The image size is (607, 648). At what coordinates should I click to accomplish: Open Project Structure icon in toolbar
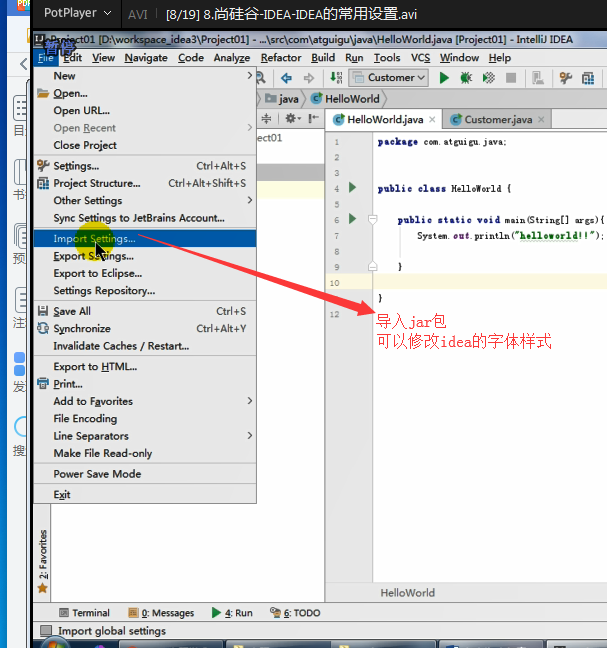tap(588, 78)
